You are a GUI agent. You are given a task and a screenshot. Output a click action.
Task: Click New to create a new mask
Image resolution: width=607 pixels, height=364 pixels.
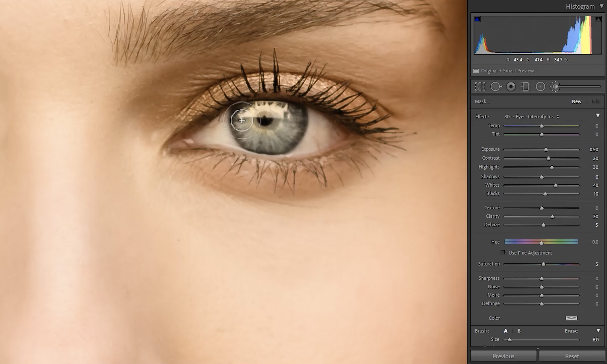pyautogui.click(x=577, y=101)
